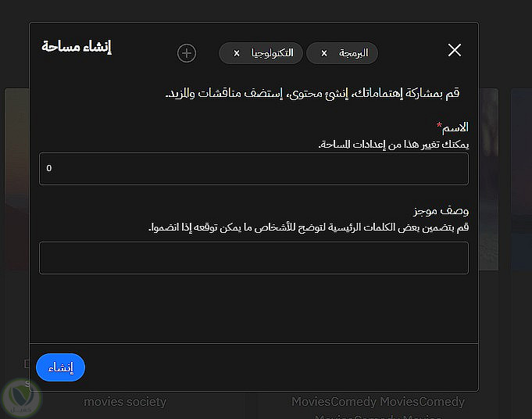The height and width of the screenshot is (419, 532).
Task: Click the green watermark logo in corner
Action: (x=18, y=399)
